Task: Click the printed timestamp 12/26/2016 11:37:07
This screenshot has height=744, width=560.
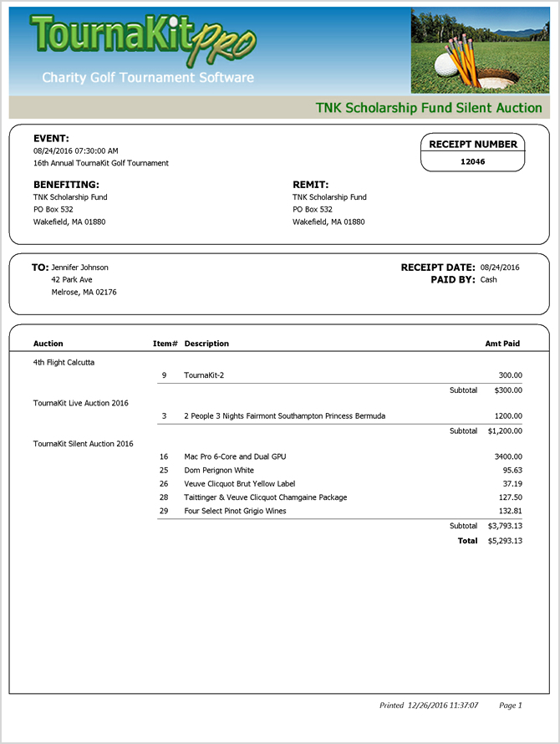Action: click(x=443, y=706)
